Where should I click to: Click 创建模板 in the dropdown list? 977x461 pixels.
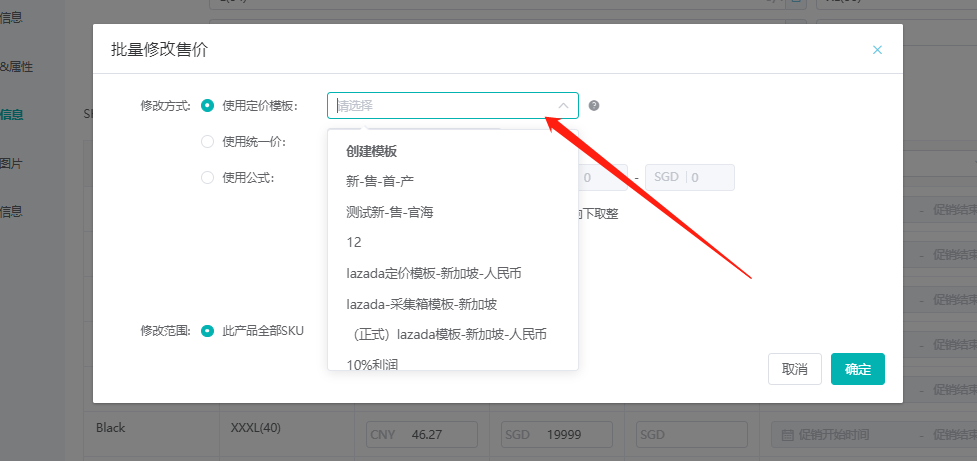372,152
